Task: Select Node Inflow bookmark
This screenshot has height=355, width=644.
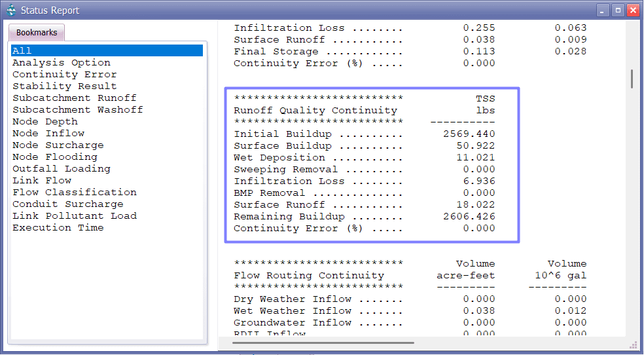Action: click(x=48, y=134)
